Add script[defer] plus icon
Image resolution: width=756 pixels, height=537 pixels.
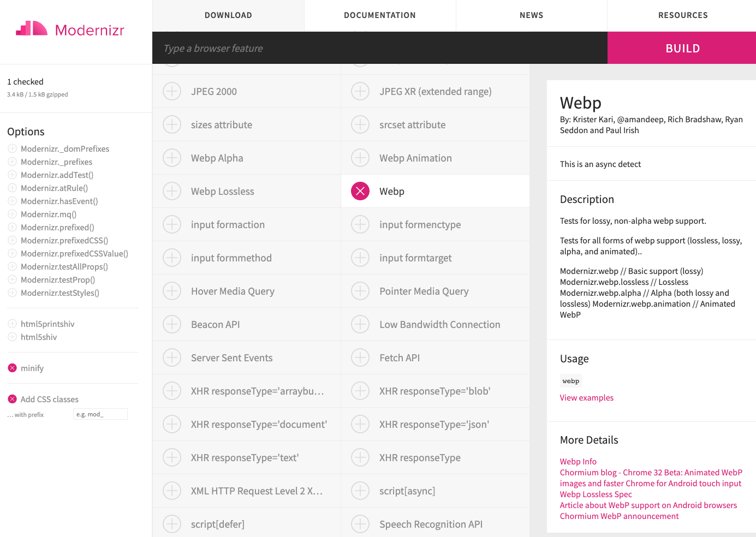[x=172, y=524]
